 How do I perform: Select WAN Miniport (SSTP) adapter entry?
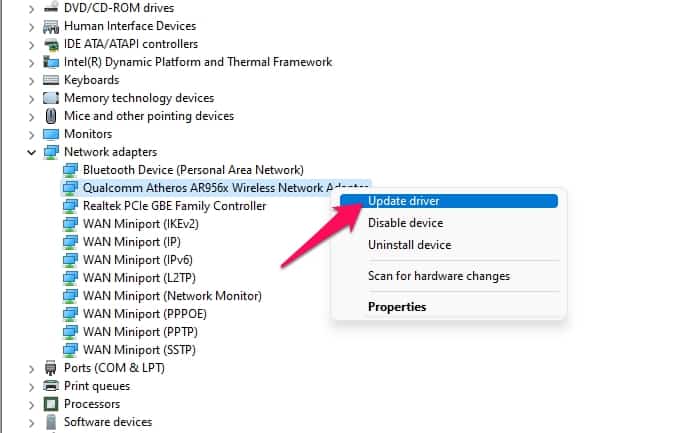click(138, 350)
